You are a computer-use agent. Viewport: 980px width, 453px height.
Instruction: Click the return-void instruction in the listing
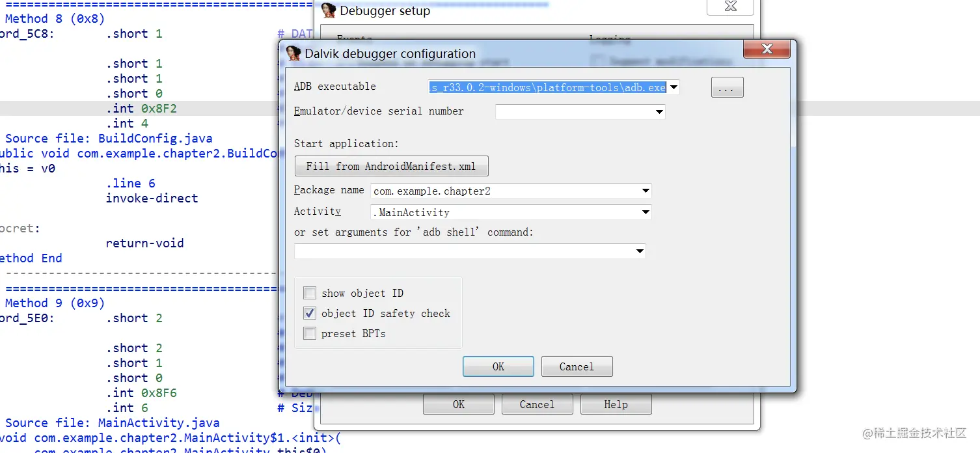pos(144,243)
